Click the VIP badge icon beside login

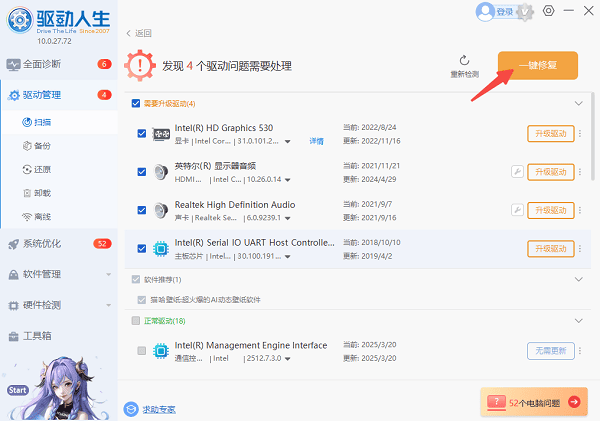tap(526, 12)
